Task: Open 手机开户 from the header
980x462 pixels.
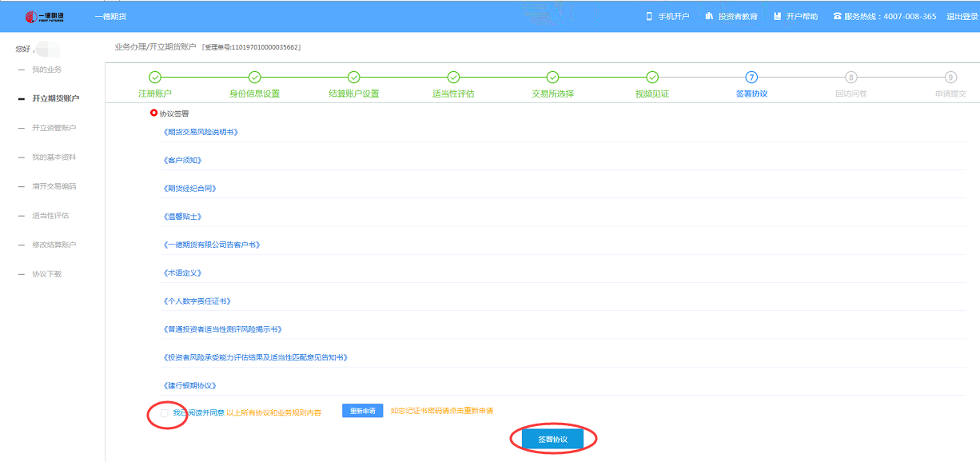Action: (x=673, y=17)
